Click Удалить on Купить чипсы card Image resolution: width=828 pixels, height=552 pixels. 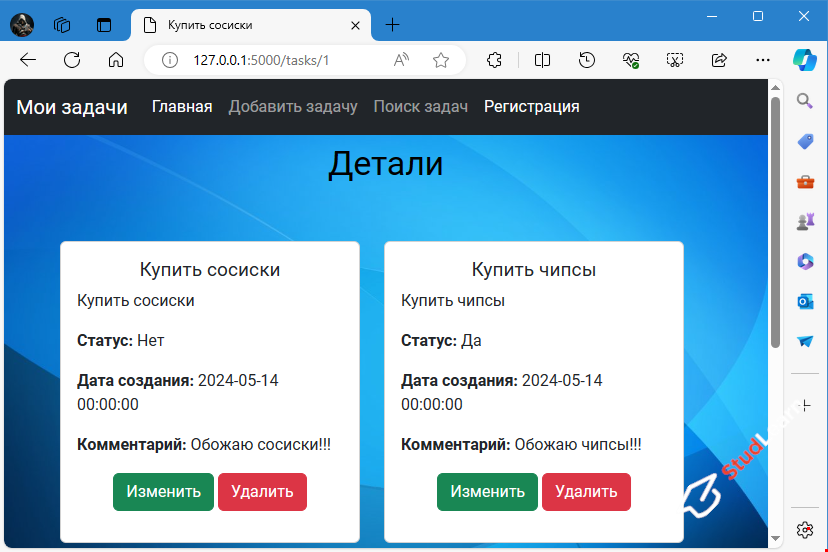pyautogui.click(x=586, y=492)
